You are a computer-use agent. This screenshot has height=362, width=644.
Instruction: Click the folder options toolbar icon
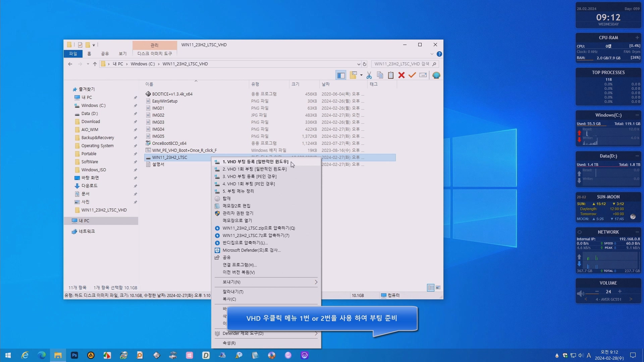pos(353,75)
